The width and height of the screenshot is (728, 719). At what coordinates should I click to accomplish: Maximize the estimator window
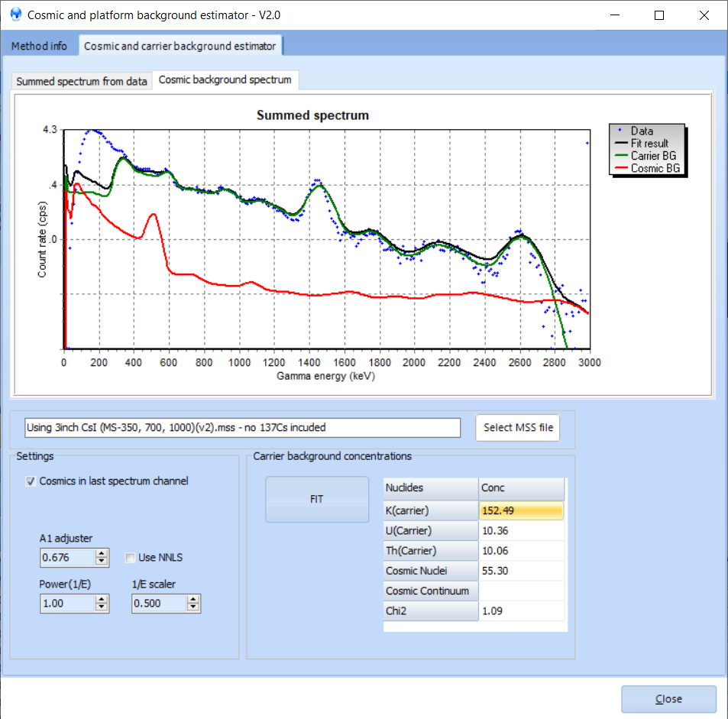click(x=659, y=15)
